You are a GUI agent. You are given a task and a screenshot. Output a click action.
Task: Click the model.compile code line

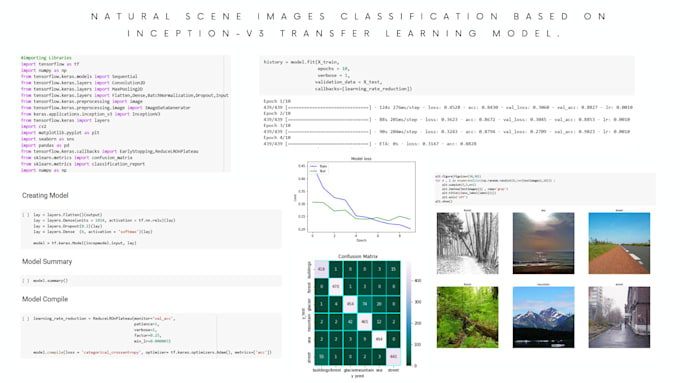coord(152,352)
